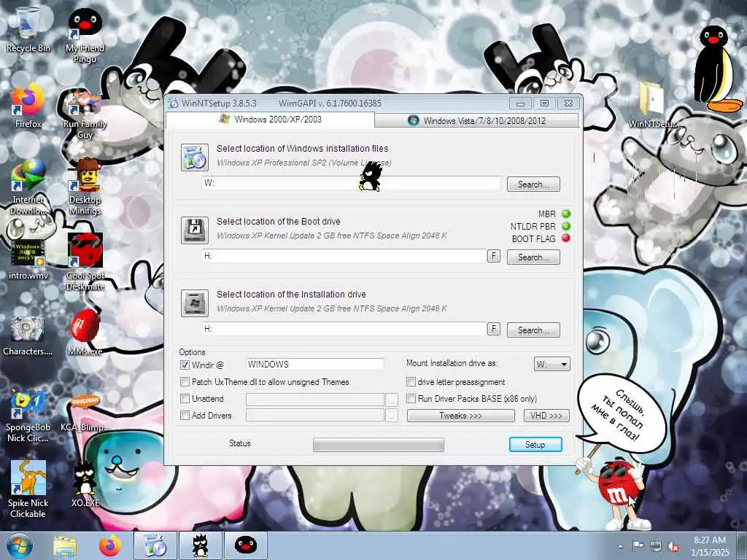Viewport: 747px width, 560px height.
Task: Click the NTLDR PBR green status light
Action: [x=566, y=226]
